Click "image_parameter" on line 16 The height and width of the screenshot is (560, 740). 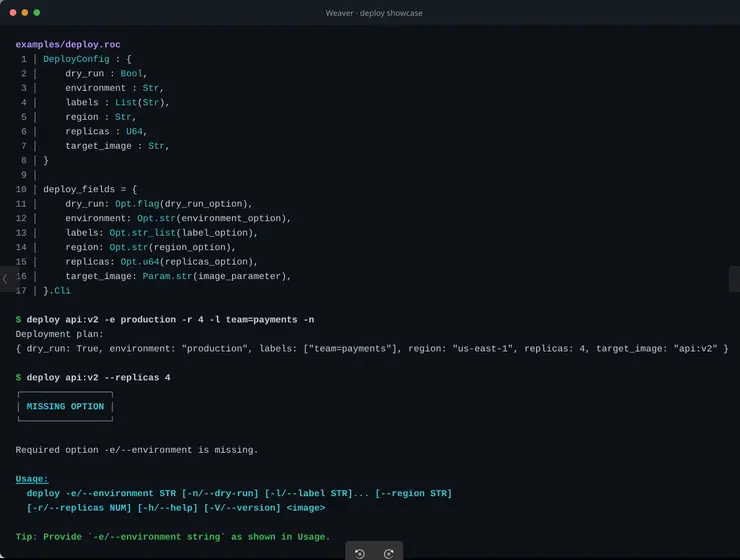click(x=239, y=276)
